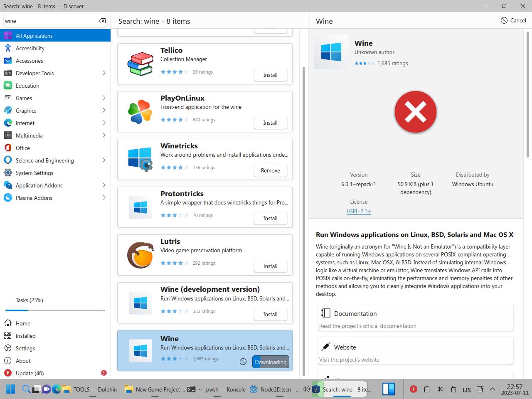Switch to the Godot Node2D.tscn window
This screenshot has width=532, height=399.
274,389
